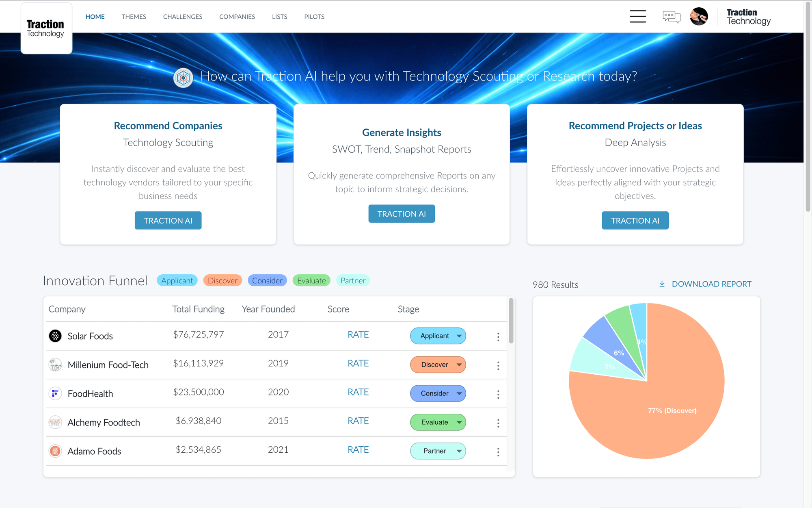
Task: Open the Partner stage dropdown for Adamo Foods
Action: pyautogui.click(x=438, y=451)
